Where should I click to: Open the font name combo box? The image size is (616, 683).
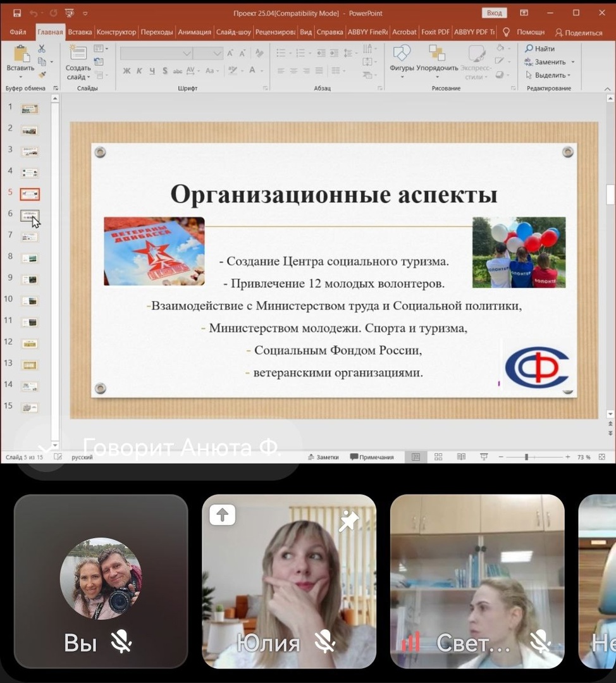[x=156, y=53]
